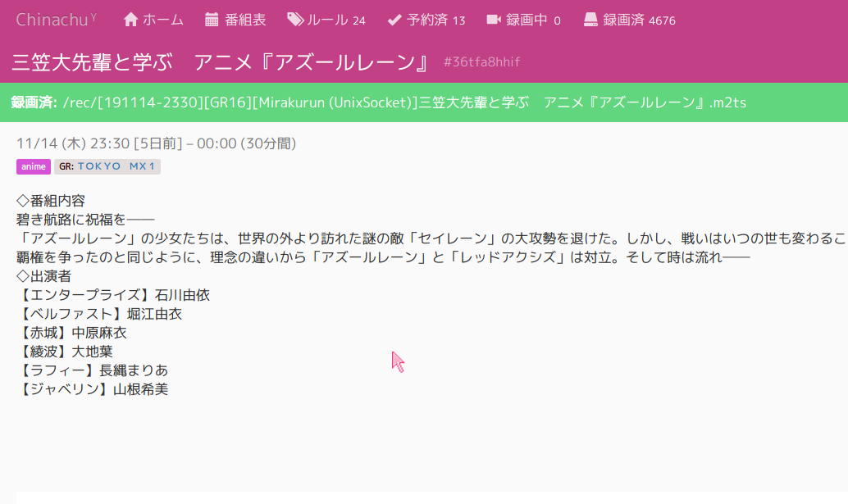Click the calendar icon for 番組表

pos(212,20)
